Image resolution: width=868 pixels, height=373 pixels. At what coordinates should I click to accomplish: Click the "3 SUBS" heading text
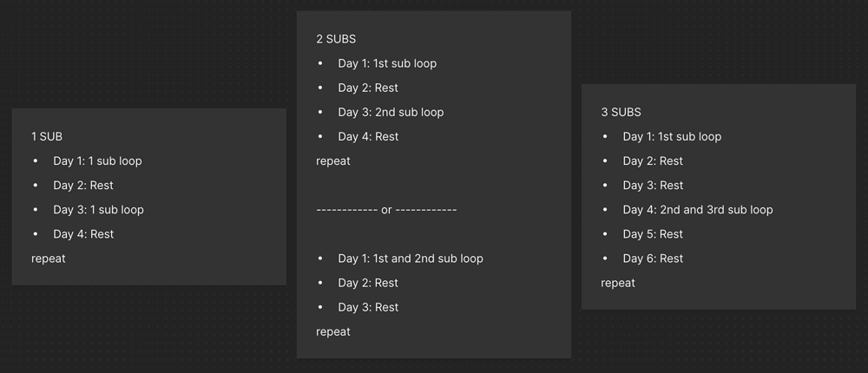621,113
